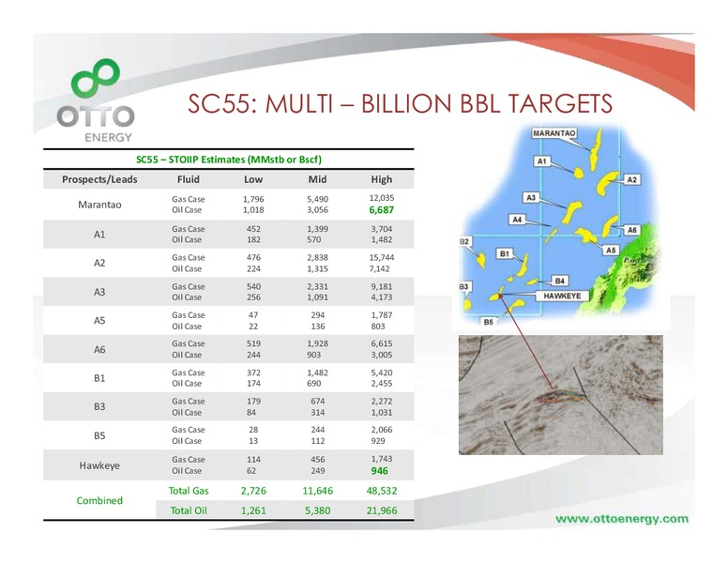Click the A5 row name in the table

[x=99, y=321]
